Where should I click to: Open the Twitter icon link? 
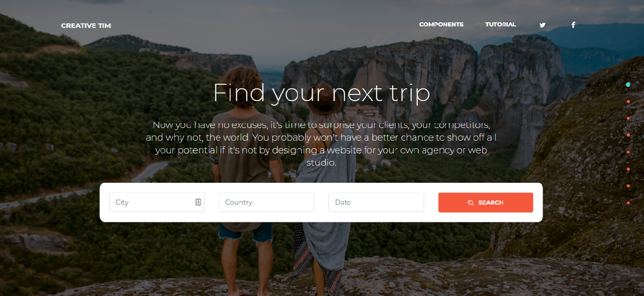coord(543,25)
